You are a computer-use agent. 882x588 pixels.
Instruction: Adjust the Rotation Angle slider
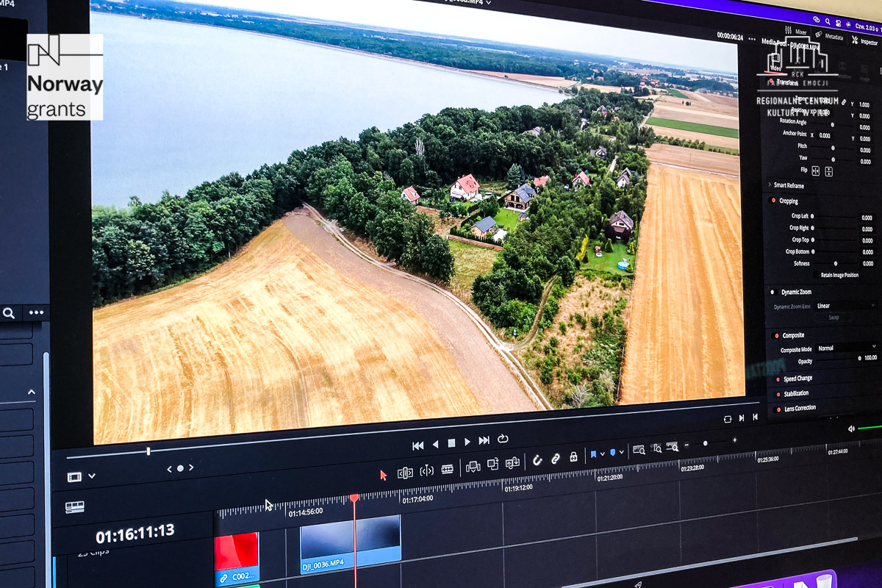point(831,125)
